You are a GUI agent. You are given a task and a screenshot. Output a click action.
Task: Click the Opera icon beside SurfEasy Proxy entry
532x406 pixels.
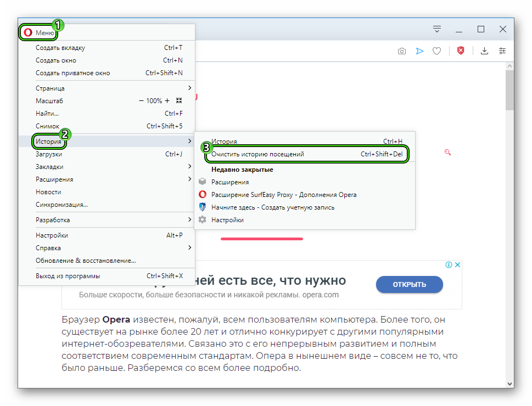[202, 194]
